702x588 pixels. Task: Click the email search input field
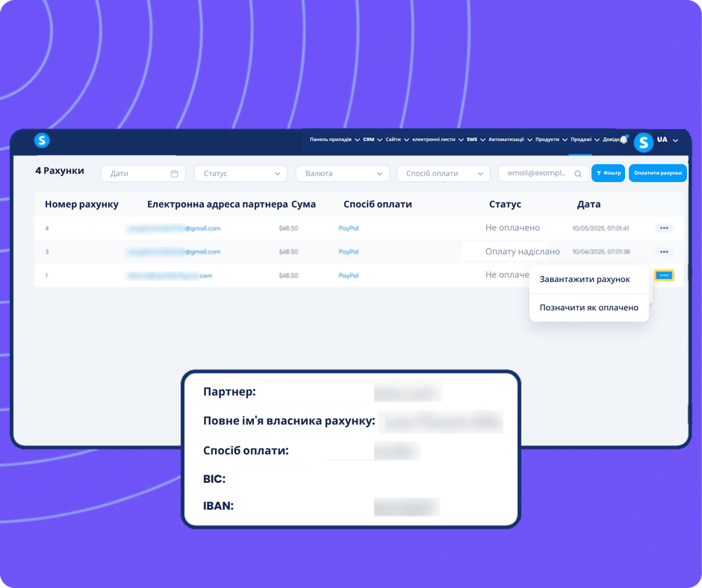click(x=544, y=174)
